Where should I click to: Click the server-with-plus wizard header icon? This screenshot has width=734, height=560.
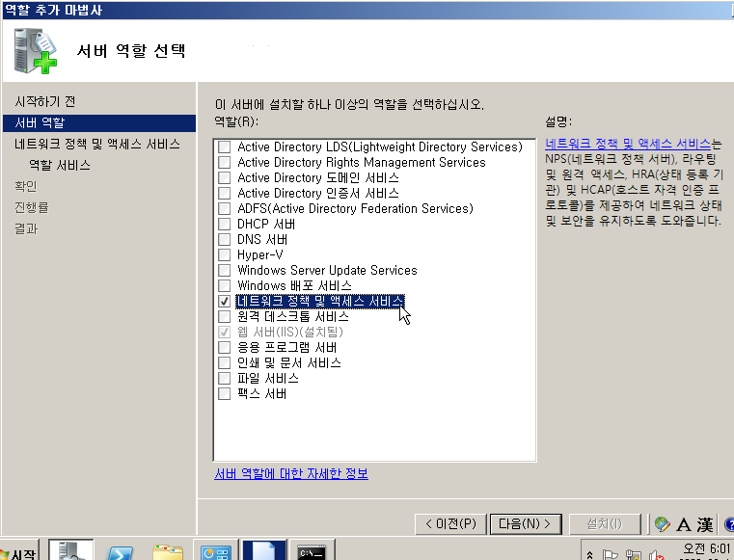click(x=35, y=50)
